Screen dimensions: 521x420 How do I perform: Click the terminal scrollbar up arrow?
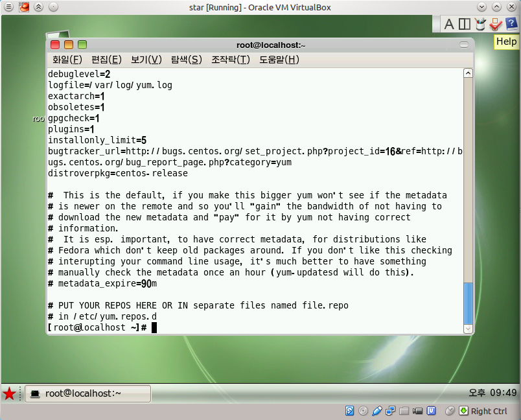tap(468, 73)
